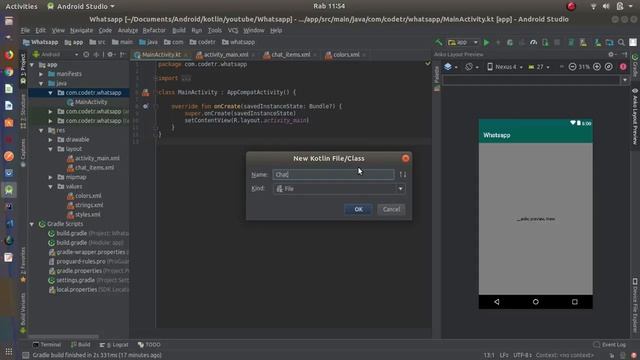Image resolution: width=640 pixels, height=360 pixels.
Task: Open Firefox from the Ubuntu dock
Action: pyautogui.click(x=9, y=55)
